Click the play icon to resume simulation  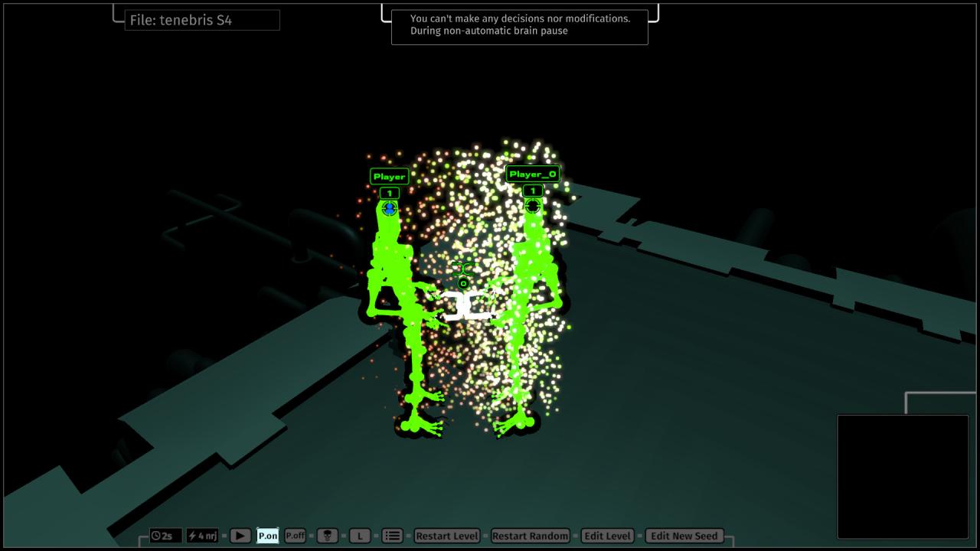[x=240, y=536]
